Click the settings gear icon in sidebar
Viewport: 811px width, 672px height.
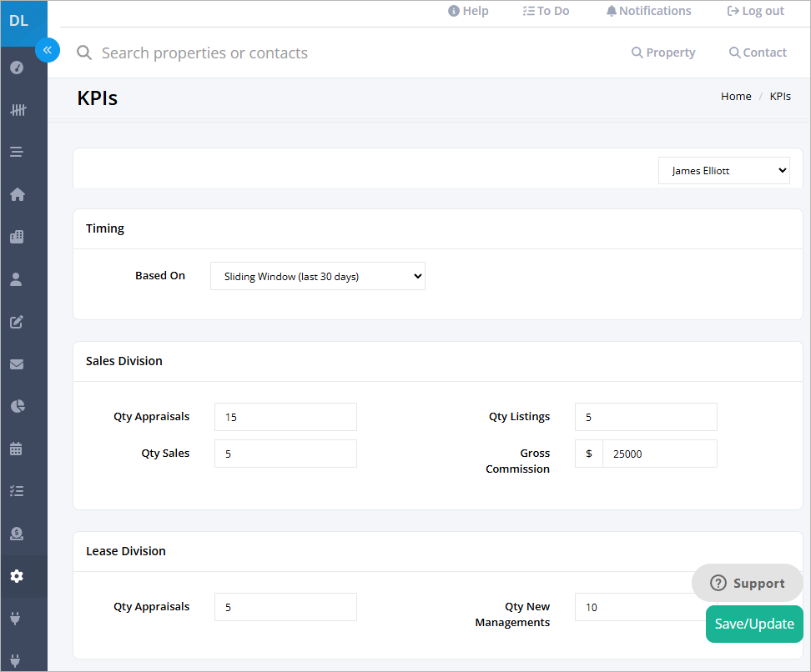click(17, 575)
